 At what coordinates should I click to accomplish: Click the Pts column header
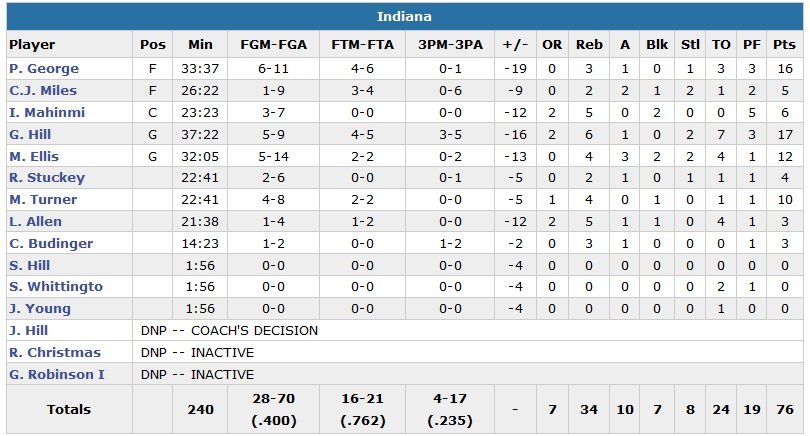(783, 44)
